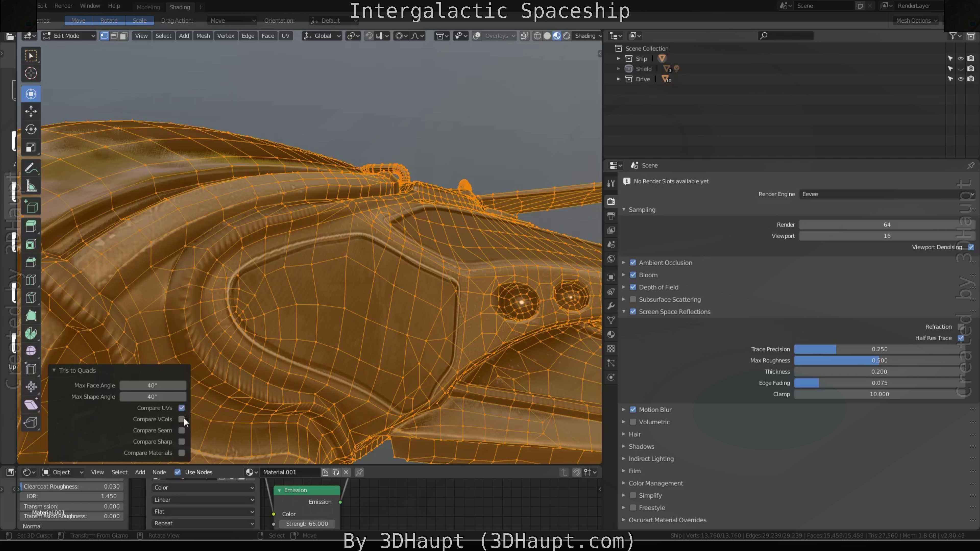The height and width of the screenshot is (551, 980).
Task: Choose the 3D Cursor tool
Action: 31,73
